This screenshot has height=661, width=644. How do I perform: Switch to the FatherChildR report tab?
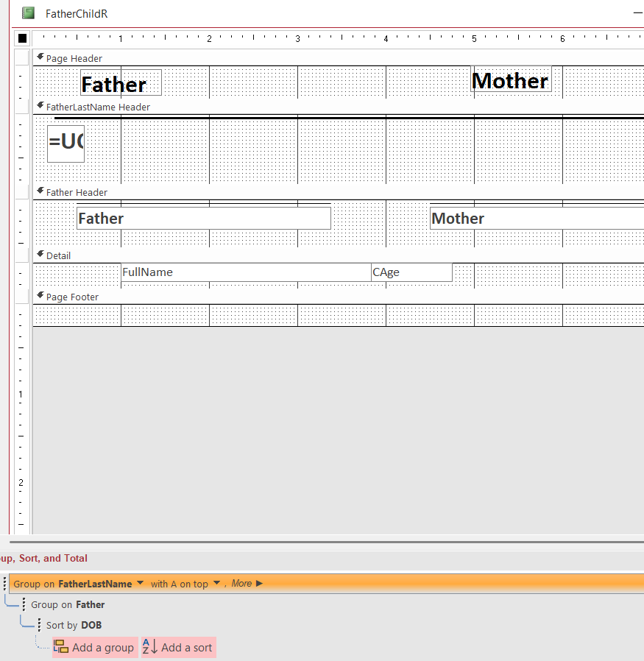point(77,14)
